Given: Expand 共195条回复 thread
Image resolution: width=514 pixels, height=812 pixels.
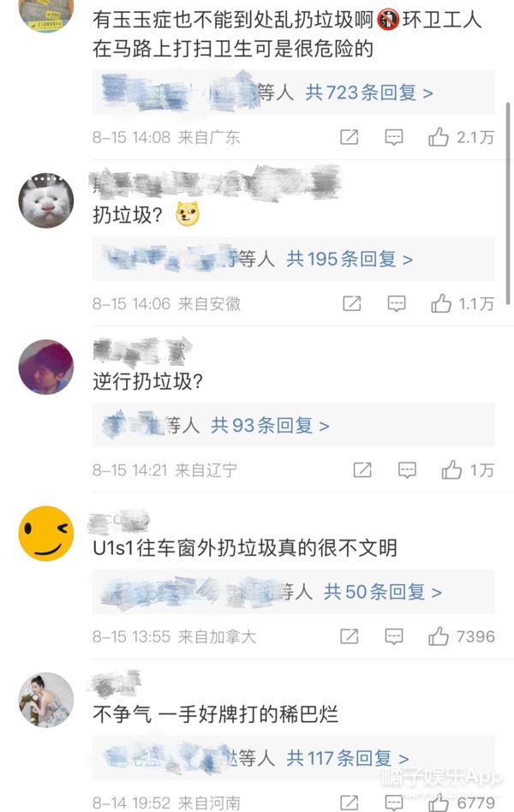Looking at the screenshot, I should click(350, 259).
